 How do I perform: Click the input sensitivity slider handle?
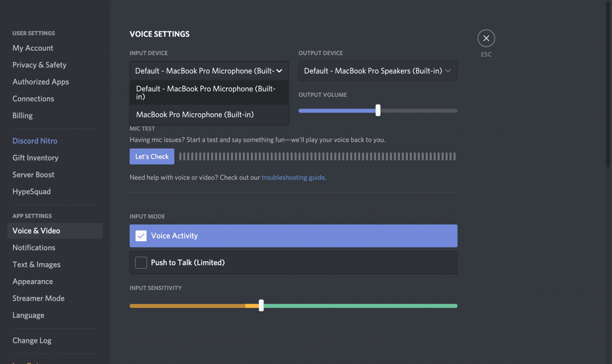pyautogui.click(x=261, y=305)
